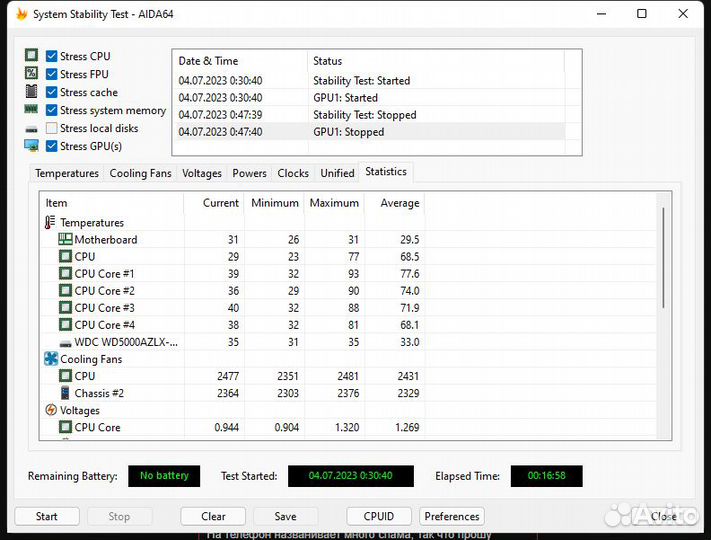Click the RAM stick icon beside Stress system memory
Image resolution: width=711 pixels, height=540 pixels.
pyautogui.click(x=31, y=109)
